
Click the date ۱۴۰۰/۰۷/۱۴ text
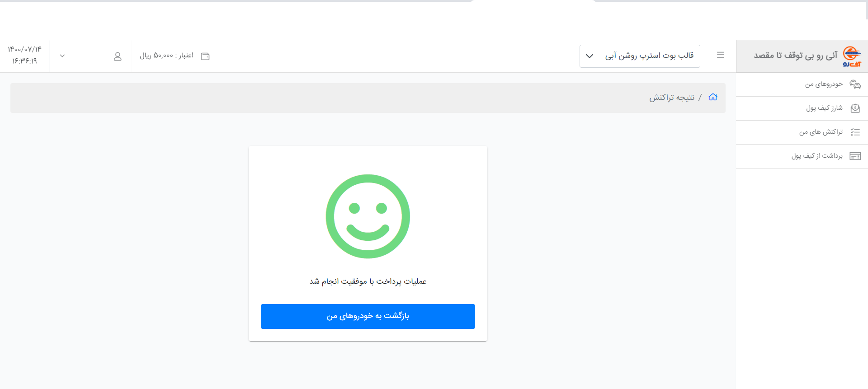pyautogui.click(x=24, y=49)
